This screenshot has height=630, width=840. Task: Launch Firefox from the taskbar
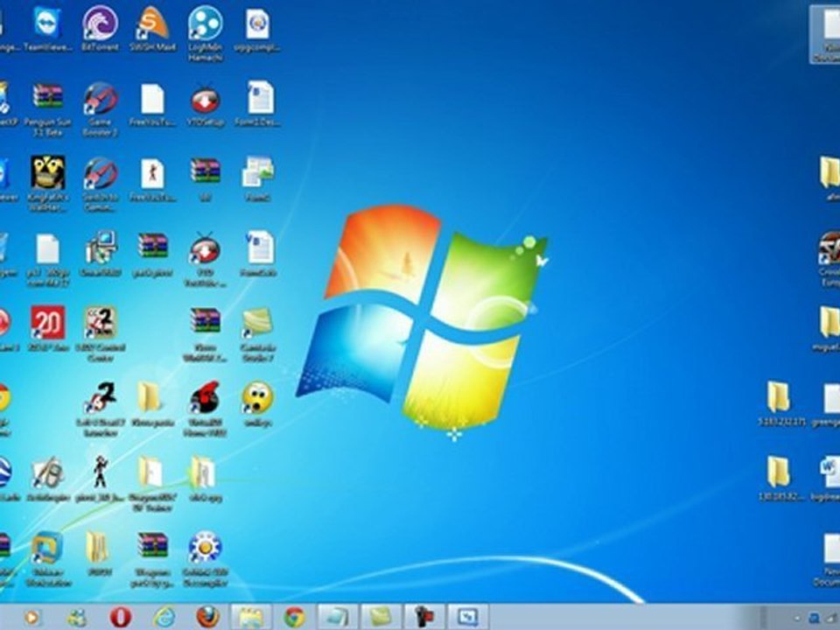(208, 617)
